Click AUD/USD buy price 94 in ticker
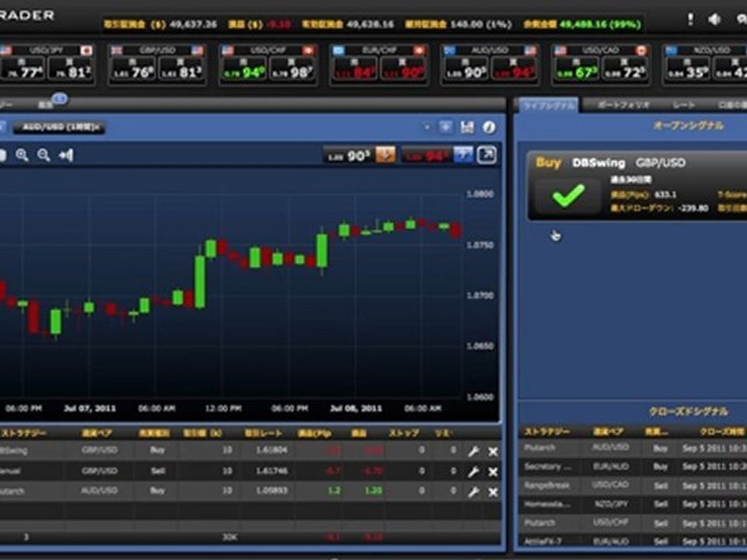Image resolution: width=747 pixels, height=560 pixels. point(514,68)
